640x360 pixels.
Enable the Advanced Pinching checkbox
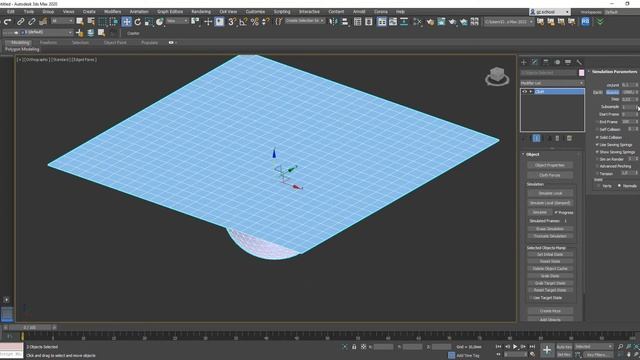click(597, 166)
